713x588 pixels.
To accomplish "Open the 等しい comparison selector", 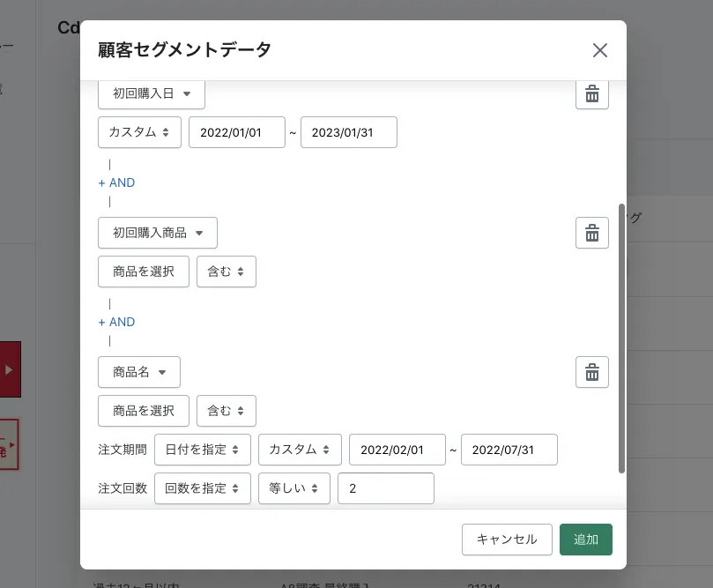I will tap(294, 488).
